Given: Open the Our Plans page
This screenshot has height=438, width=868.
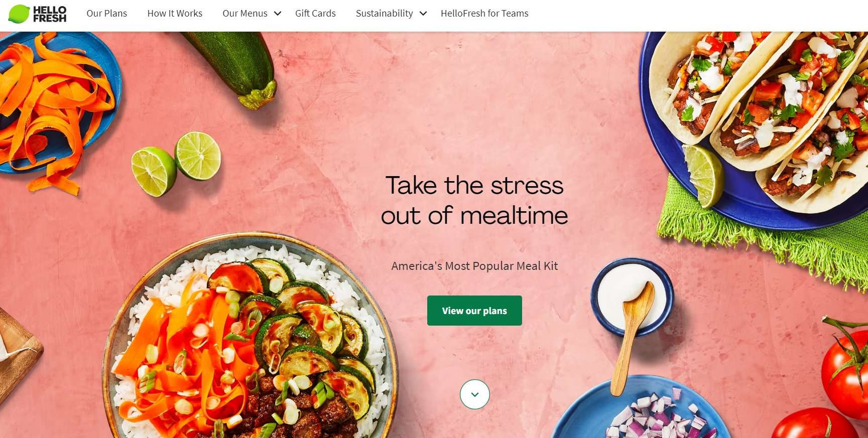Looking at the screenshot, I should 107,14.
